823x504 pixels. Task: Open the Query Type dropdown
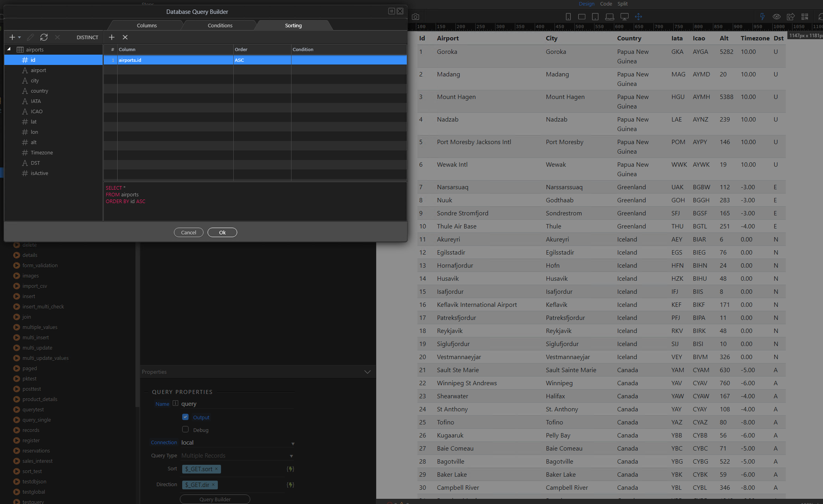(291, 456)
